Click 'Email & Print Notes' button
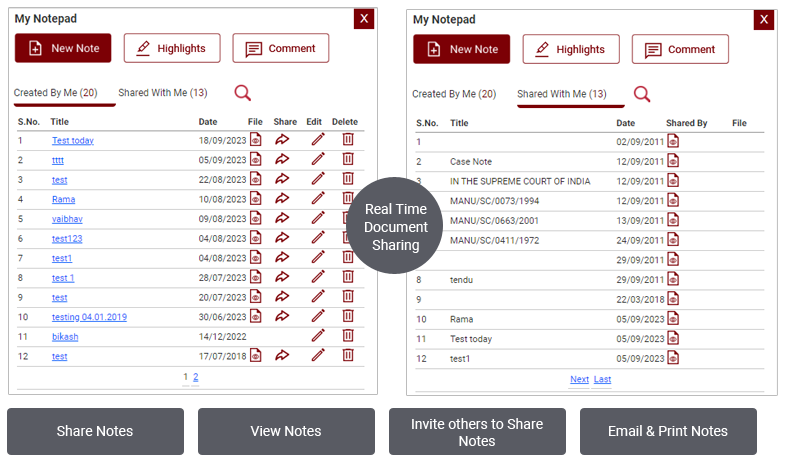Image resolution: width=800 pixels, height=476 pixels. [668, 431]
